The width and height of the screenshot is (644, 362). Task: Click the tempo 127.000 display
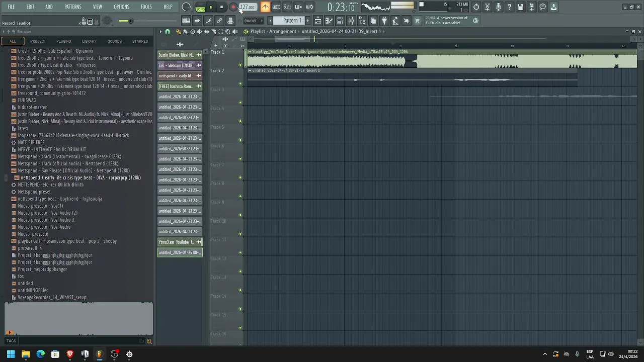coord(248,7)
